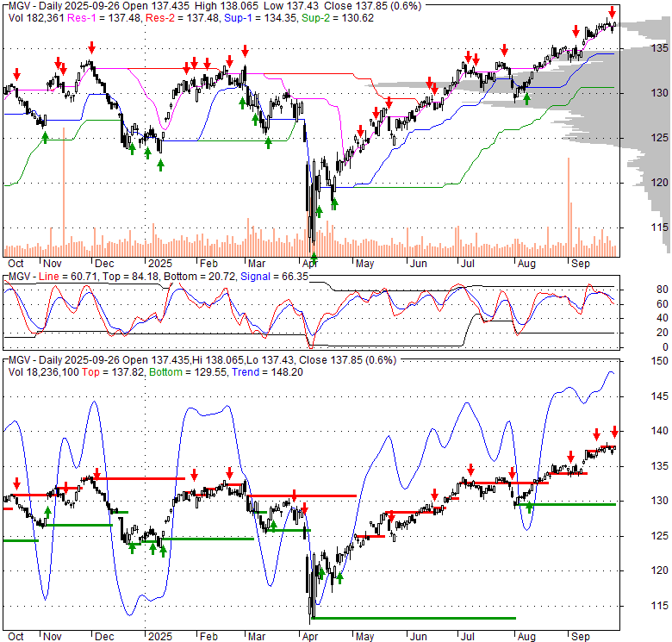The image size is (672, 642).
Task: Click the 135 price label on top chart axis
Action: click(x=660, y=48)
